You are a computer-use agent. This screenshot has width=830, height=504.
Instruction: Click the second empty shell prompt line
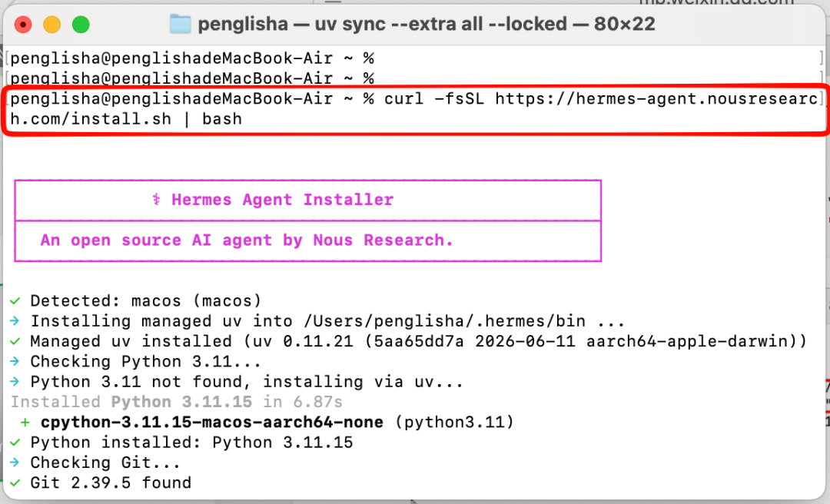[x=192, y=78]
